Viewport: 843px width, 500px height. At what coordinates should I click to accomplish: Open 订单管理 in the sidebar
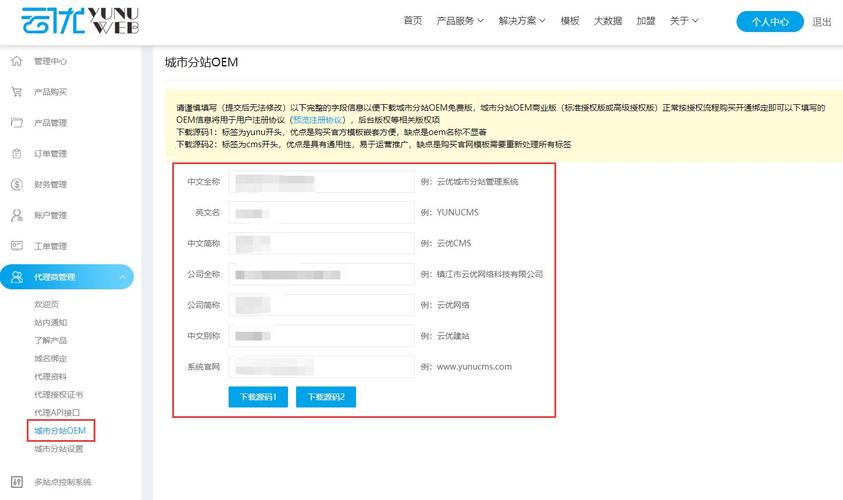coord(51,154)
